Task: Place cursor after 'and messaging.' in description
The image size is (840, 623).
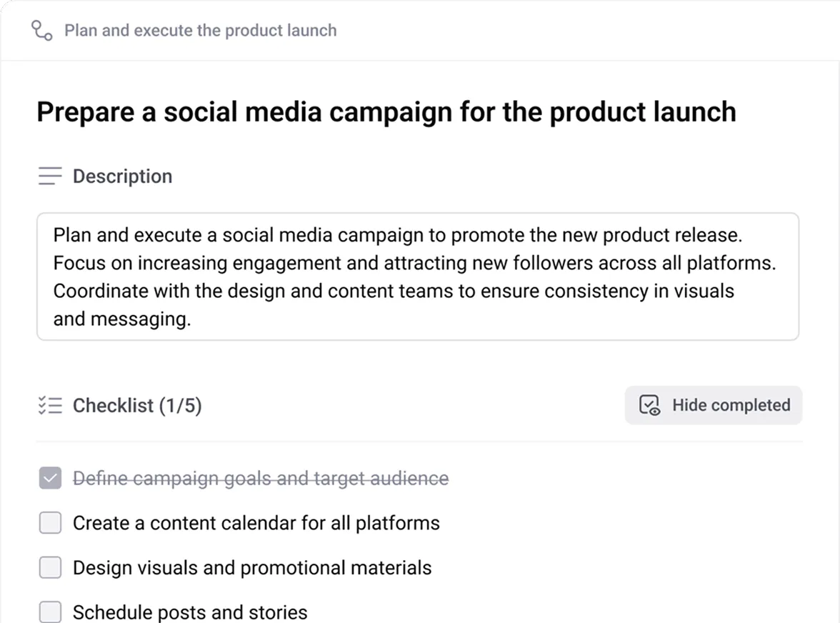Action: [x=192, y=319]
